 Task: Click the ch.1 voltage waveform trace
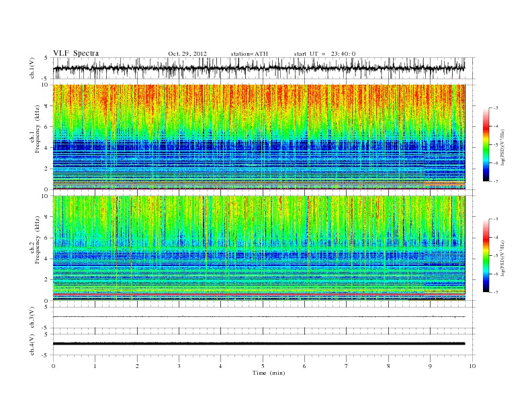(x=259, y=68)
